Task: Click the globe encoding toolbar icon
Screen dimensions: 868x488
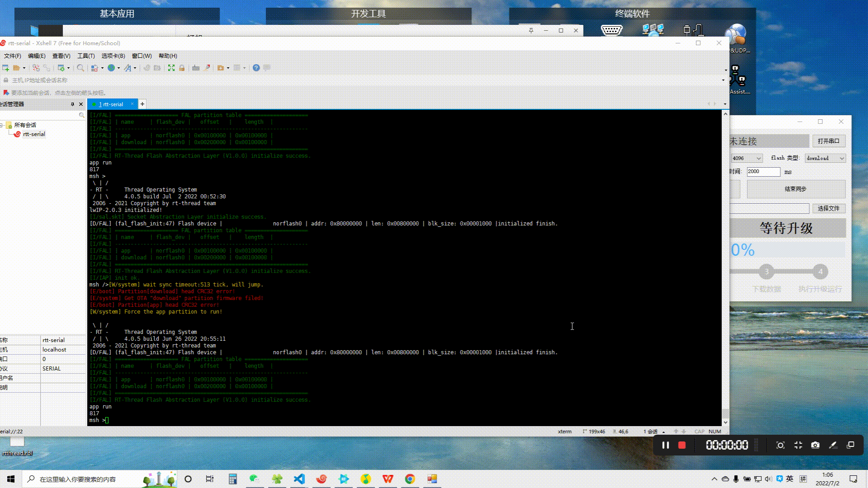Action: [x=111, y=68]
